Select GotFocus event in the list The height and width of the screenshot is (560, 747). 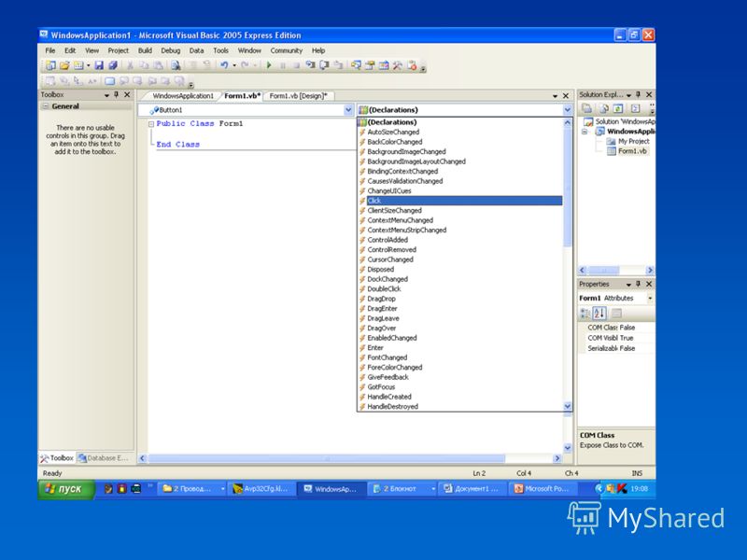[x=460, y=387]
